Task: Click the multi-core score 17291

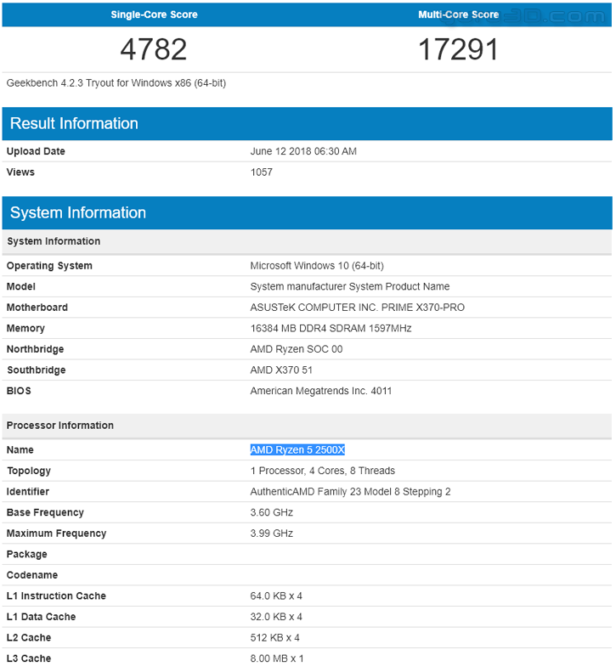Action: (458, 50)
